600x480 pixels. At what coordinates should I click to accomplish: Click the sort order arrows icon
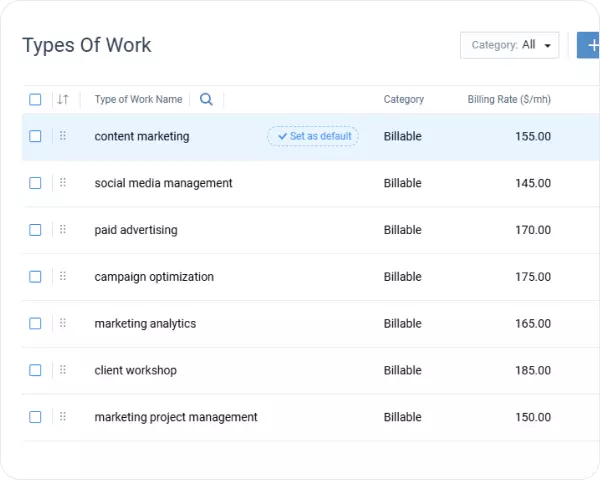[63, 100]
